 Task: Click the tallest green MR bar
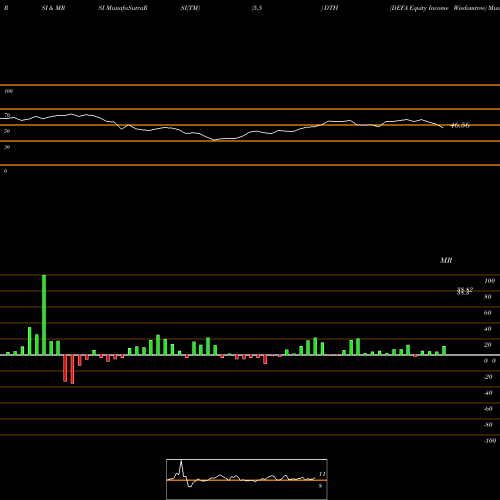pyautogui.click(x=44, y=315)
